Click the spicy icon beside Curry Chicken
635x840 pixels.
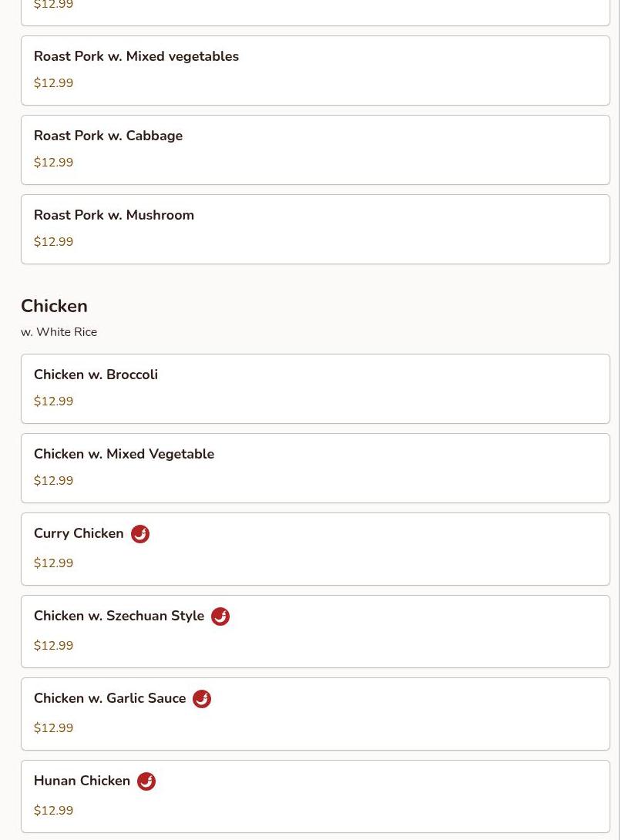[140, 533]
